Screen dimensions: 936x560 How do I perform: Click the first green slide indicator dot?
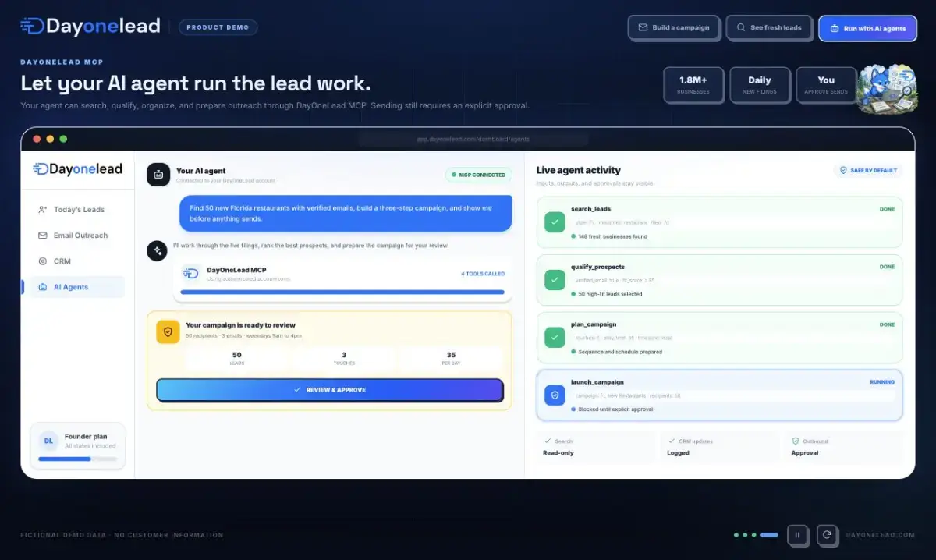(x=736, y=535)
